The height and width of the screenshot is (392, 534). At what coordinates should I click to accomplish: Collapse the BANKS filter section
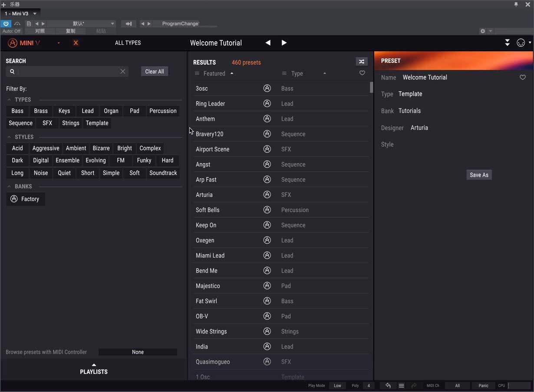point(9,186)
